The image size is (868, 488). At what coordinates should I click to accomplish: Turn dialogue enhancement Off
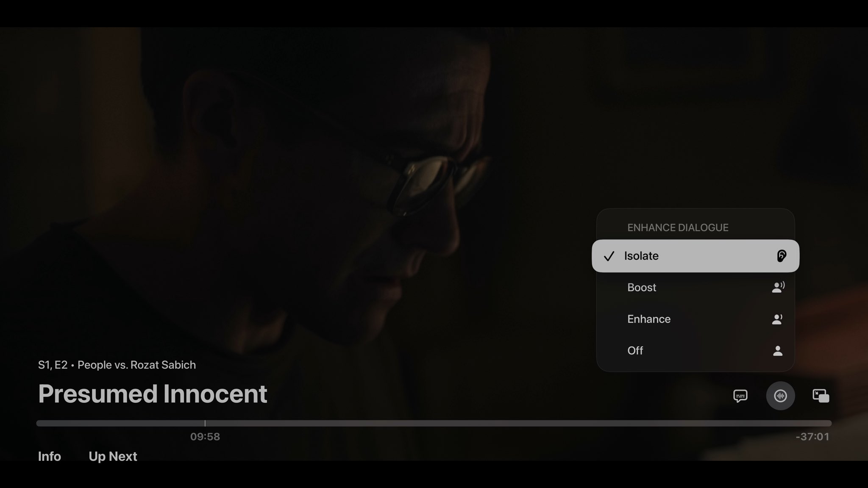point(696,351)
